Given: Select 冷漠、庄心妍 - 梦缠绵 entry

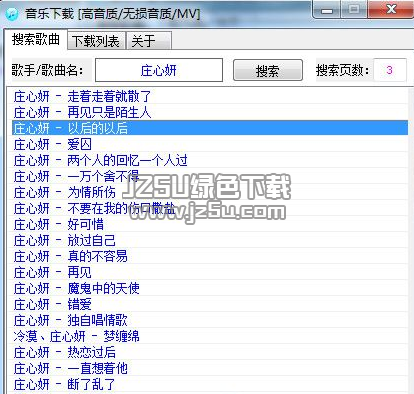Looking at the screenshot, I should click(x=210, y=336).
